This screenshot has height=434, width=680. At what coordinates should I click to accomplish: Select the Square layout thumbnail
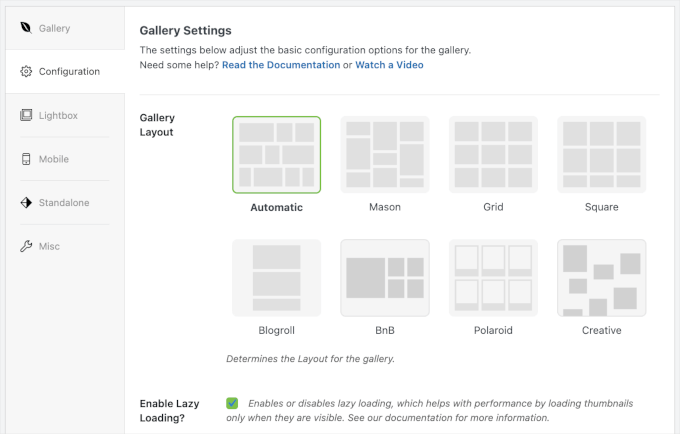[601, 155]
